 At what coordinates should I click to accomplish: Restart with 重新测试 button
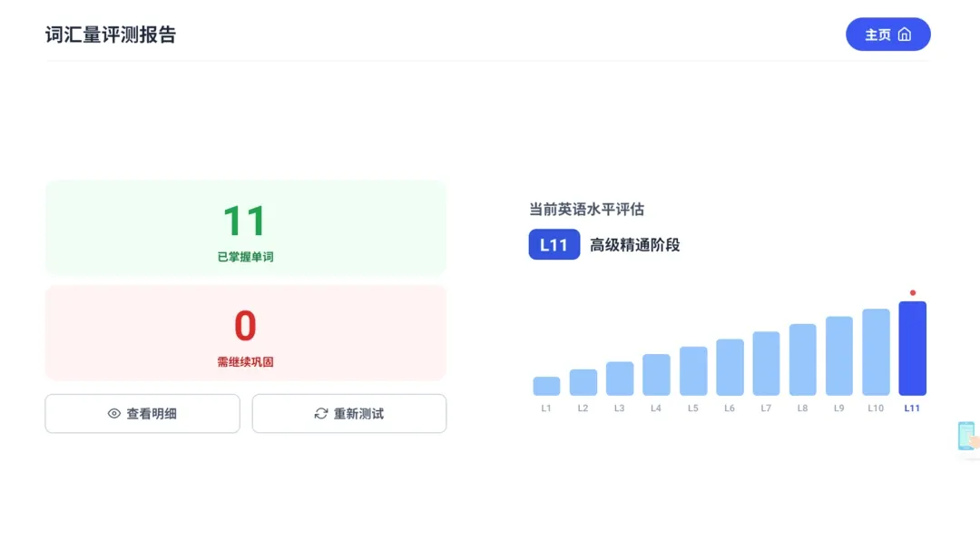coord(349,413)
